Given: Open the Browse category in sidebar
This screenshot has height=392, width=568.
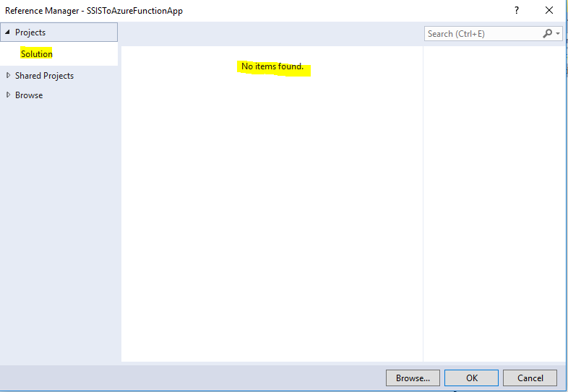Looking at the screenshot, I should (29, 95).
